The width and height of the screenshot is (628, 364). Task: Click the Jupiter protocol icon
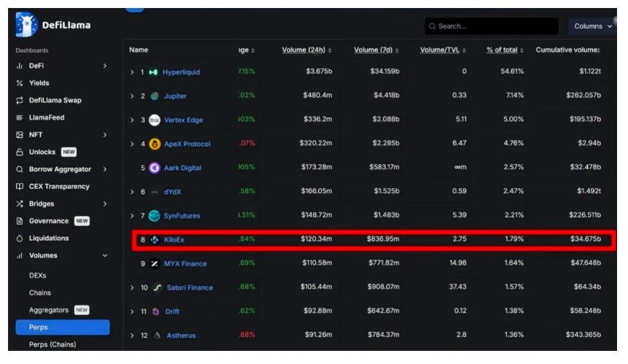click(x=154, y=96)
